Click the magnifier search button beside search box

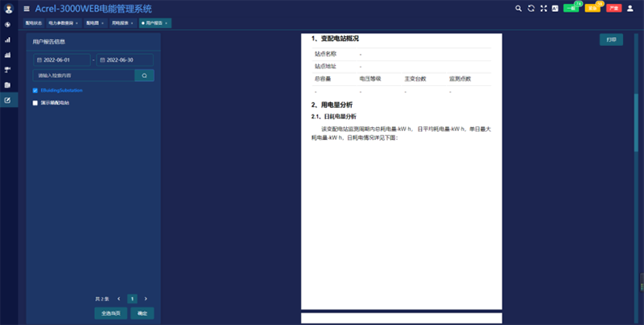coord(144,75)
